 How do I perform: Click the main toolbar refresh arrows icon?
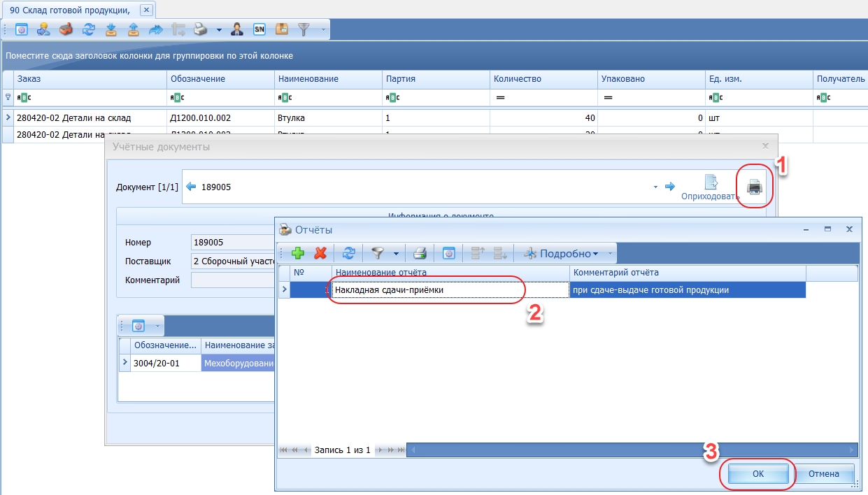pyautogui.click(x=89, y=29)
